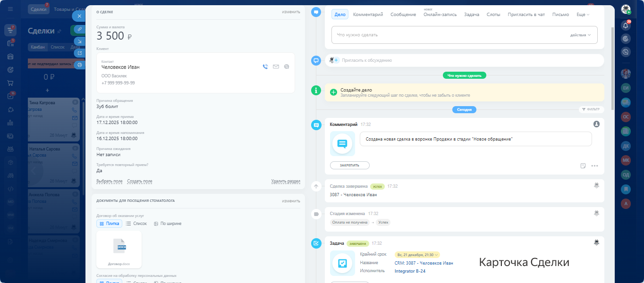Select Плитка view for Договор документ
644x283 pixels.
tap(109, 224)
